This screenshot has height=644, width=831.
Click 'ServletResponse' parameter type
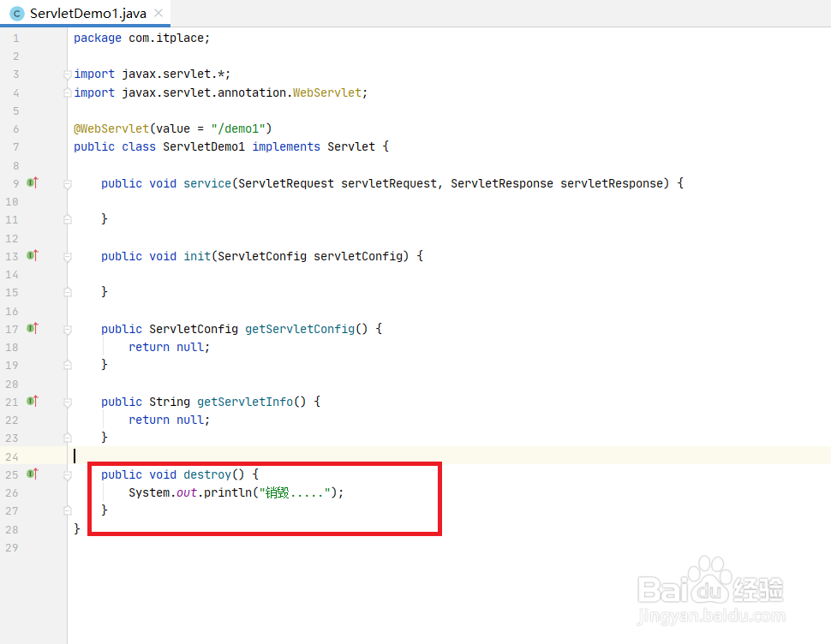pos(502,183)
